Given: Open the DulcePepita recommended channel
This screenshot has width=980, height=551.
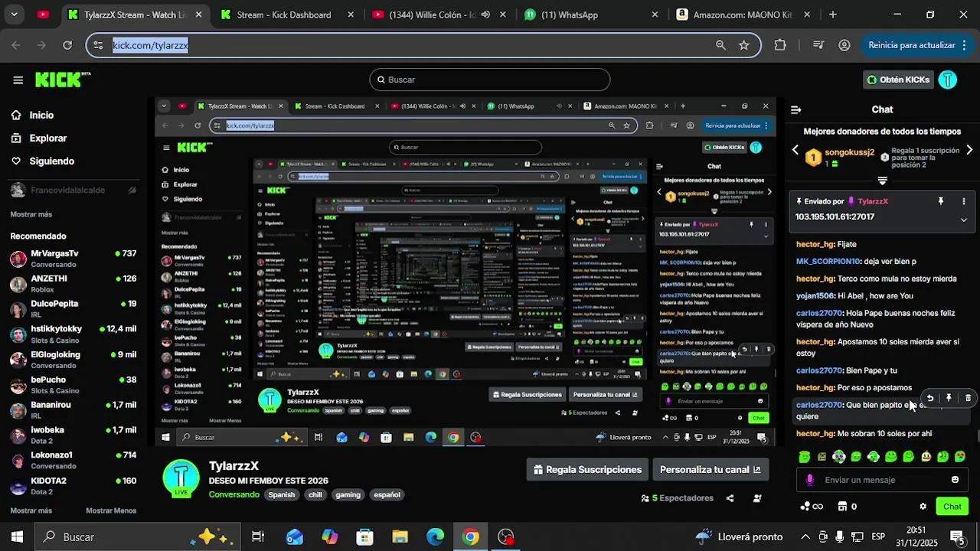Looking at the screenshot, I should (x=73, y=309).
